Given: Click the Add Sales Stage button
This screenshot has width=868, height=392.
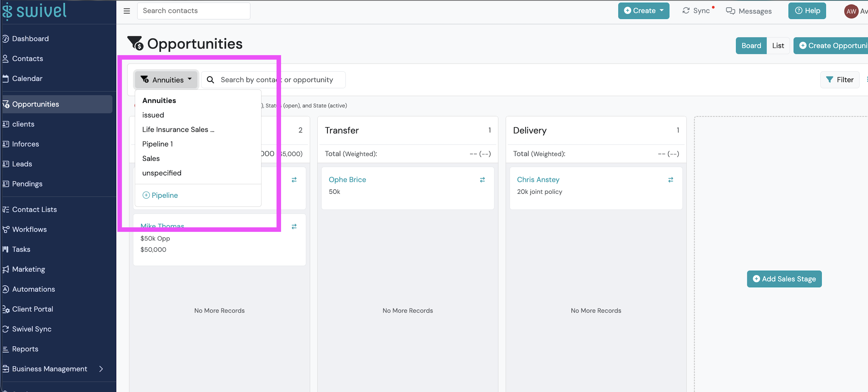Looking at the screenshot, I should click(784, 279).
